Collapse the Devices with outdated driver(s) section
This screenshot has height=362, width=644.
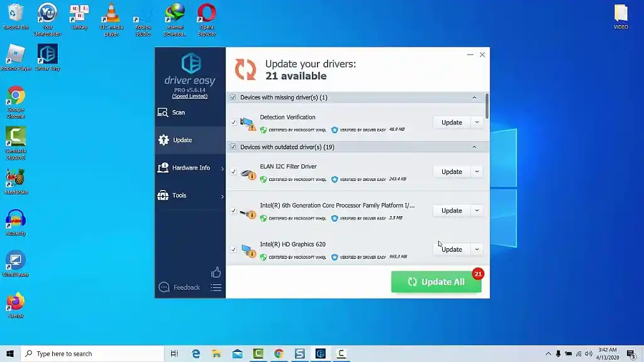tap(476, 146)
